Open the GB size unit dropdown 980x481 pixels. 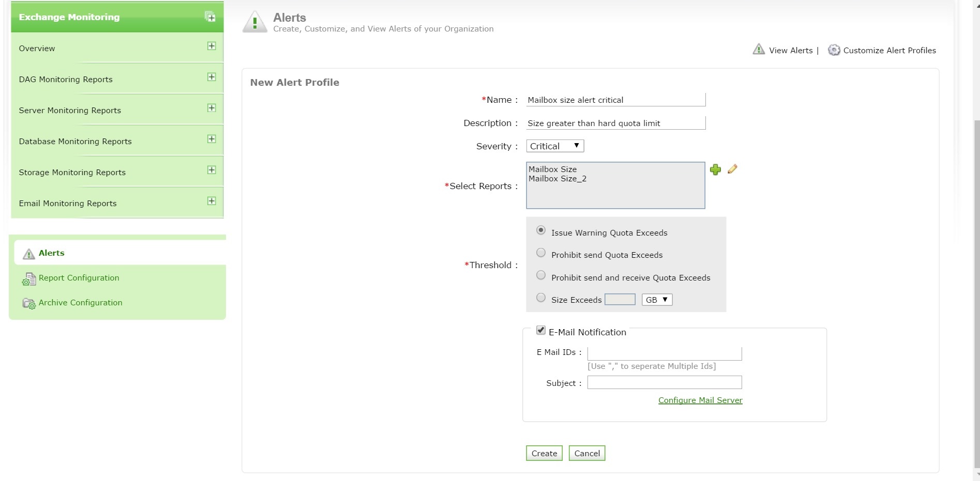point(657,300)
